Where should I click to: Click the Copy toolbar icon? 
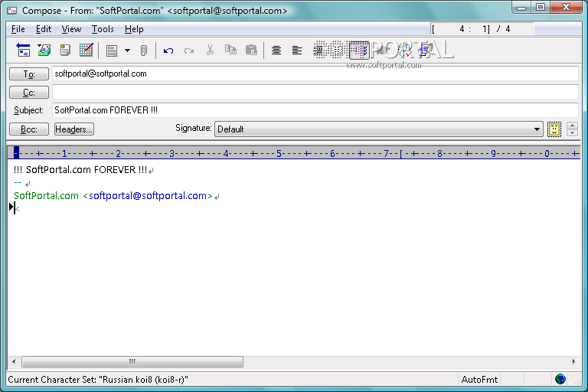coord(230,50)
